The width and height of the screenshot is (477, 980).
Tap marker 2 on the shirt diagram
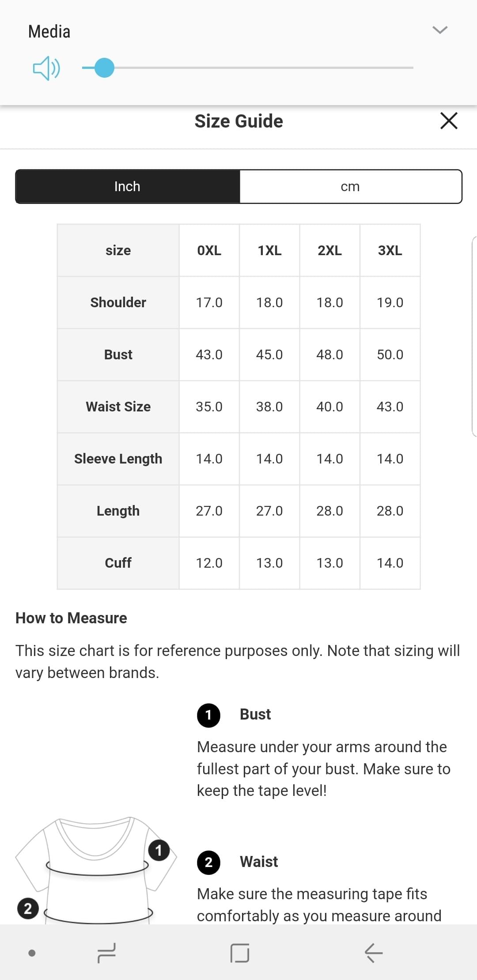point(28,908)
